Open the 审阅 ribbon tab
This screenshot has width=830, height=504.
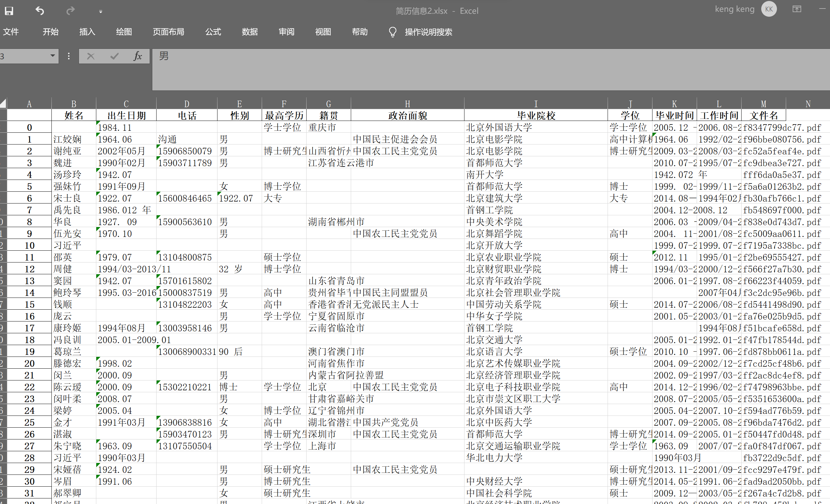[286, 32]
